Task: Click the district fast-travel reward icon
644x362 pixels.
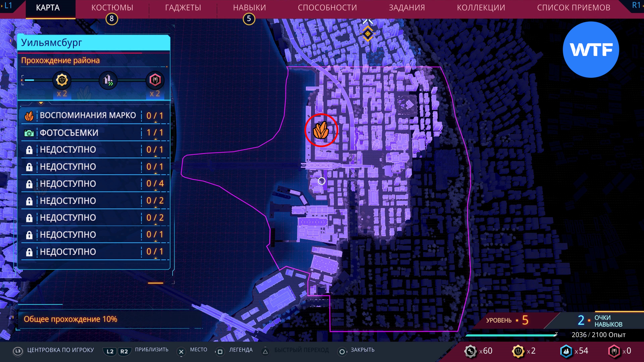Action: (x=108, y=80)
